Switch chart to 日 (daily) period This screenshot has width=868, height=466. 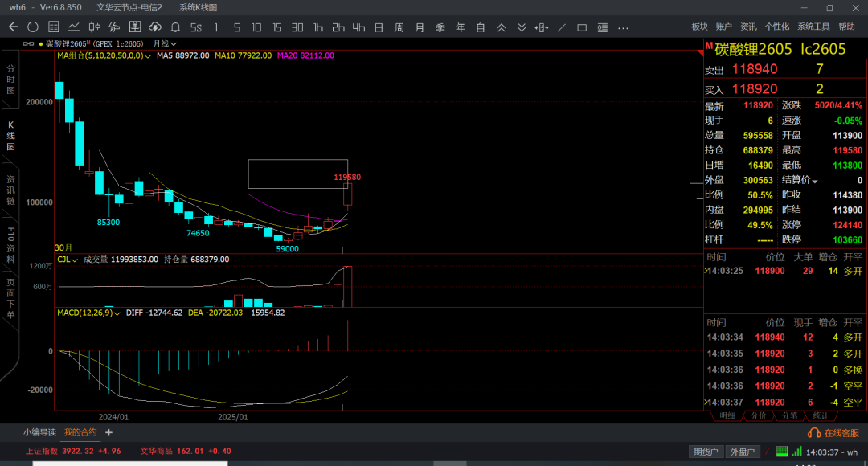[x=379, y=27]
